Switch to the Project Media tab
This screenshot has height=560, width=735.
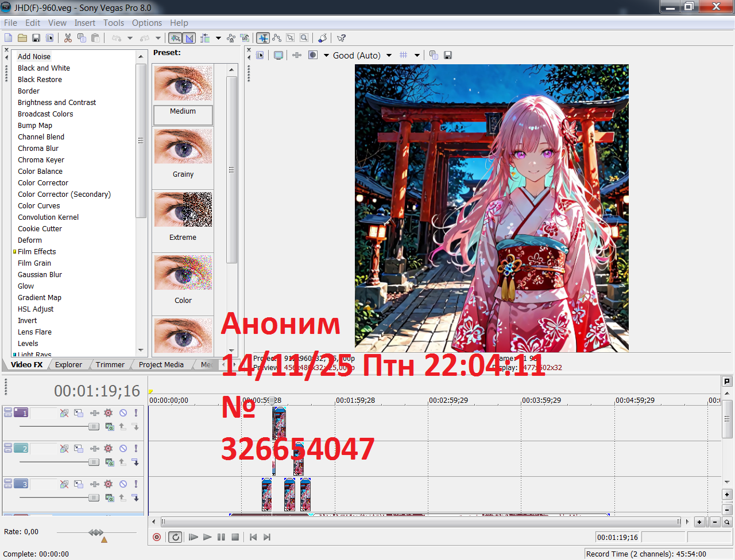[161, 364]
